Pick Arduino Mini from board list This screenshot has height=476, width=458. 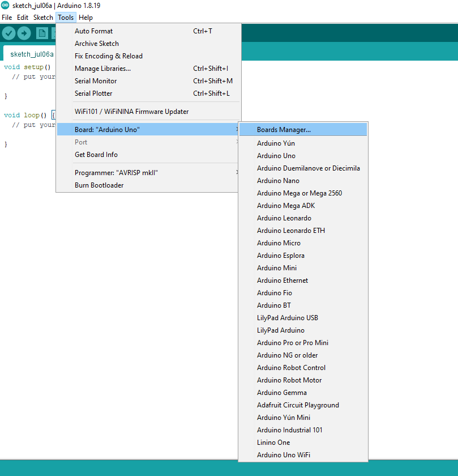click(x=303, y=267)
